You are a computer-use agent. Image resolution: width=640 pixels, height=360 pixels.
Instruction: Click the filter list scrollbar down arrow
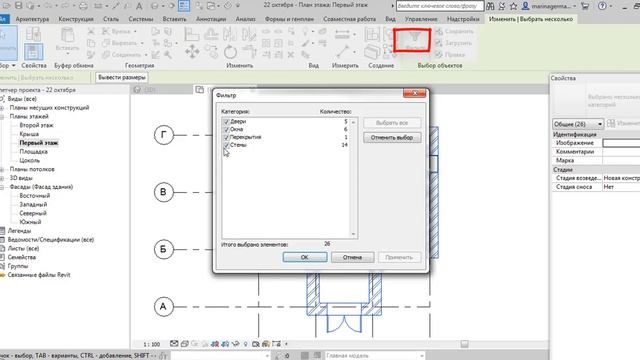click(x=353, y=234)
